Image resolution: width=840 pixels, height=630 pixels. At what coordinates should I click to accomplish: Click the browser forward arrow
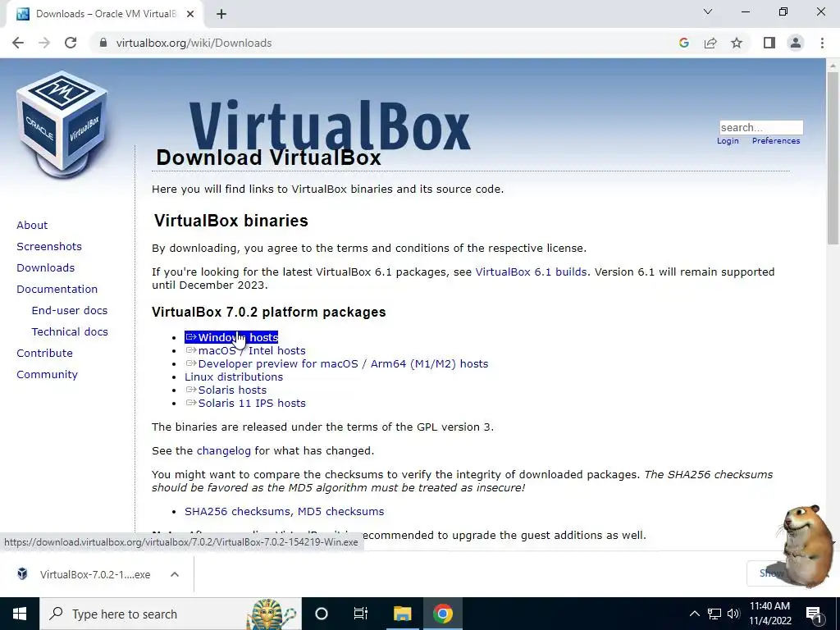[x=44, y=43]
